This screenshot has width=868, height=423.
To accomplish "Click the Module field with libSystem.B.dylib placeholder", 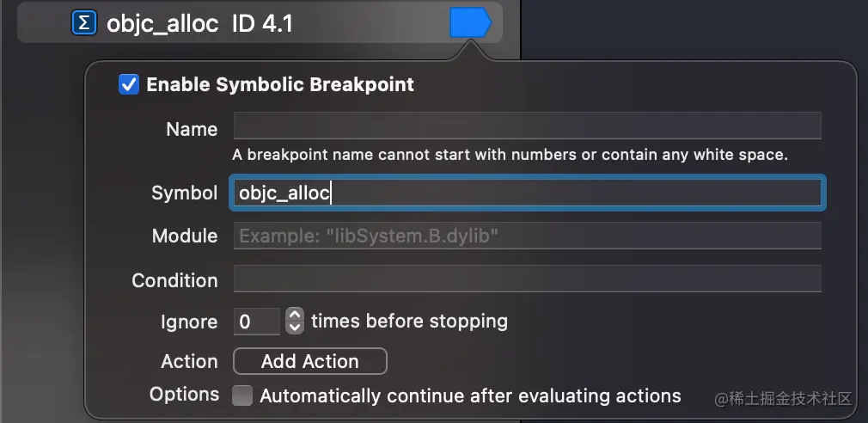I will [x=527, y=236].
